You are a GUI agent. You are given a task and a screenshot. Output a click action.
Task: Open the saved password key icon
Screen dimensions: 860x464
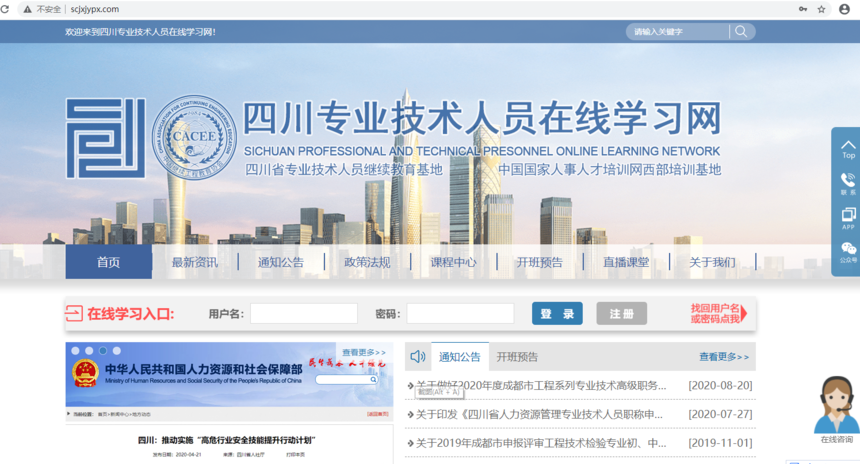(803, 9)
